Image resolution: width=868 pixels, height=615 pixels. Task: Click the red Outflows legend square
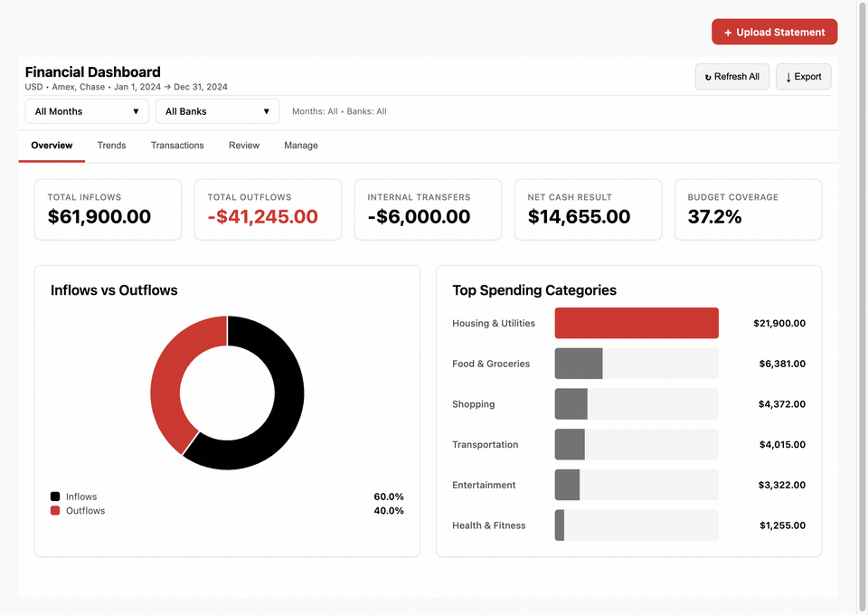pyautogui.click(x=55, y=510)
